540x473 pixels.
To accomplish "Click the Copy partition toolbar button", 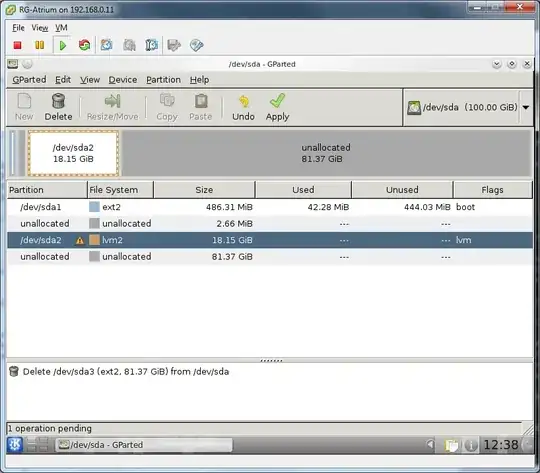I will coord(167,107).
